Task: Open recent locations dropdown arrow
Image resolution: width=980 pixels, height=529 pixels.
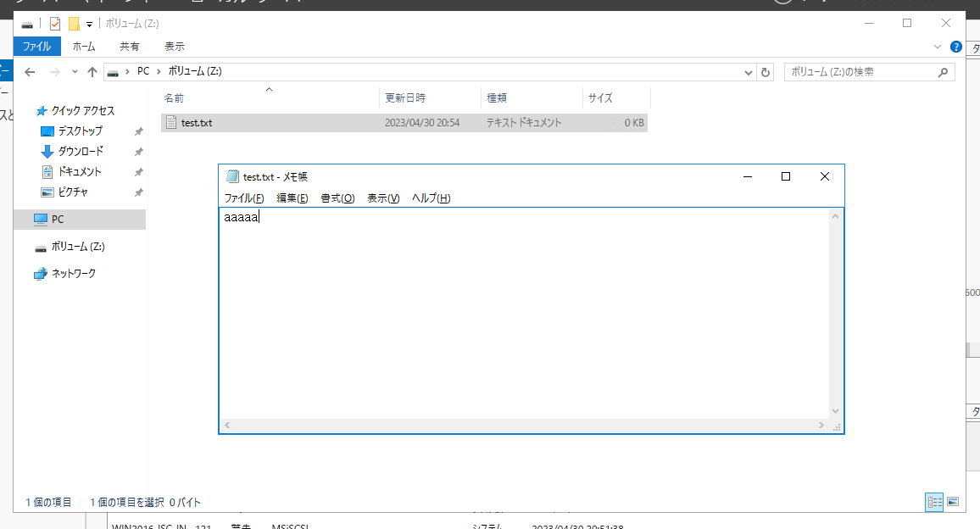Action: click(75, 72)
